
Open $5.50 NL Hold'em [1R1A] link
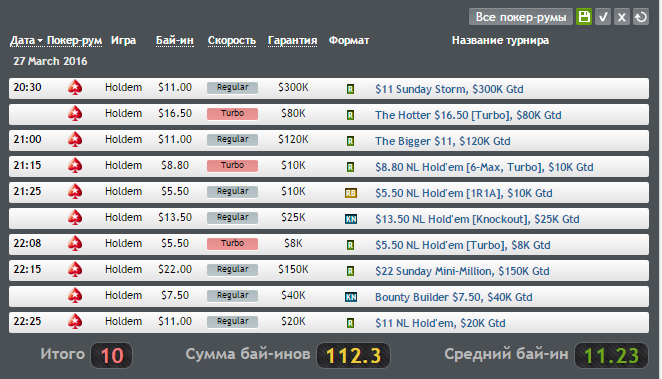pos(464,193)
